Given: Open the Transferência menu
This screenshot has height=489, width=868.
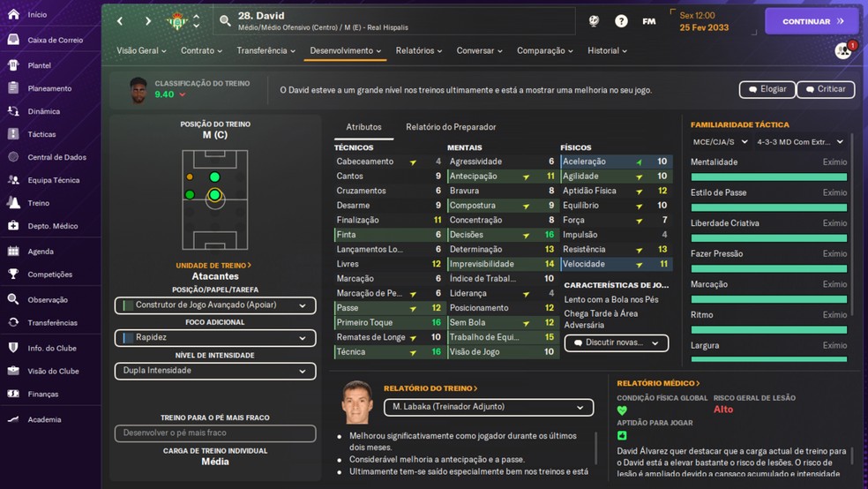Looking at the screenshot, I should (266, 51).
